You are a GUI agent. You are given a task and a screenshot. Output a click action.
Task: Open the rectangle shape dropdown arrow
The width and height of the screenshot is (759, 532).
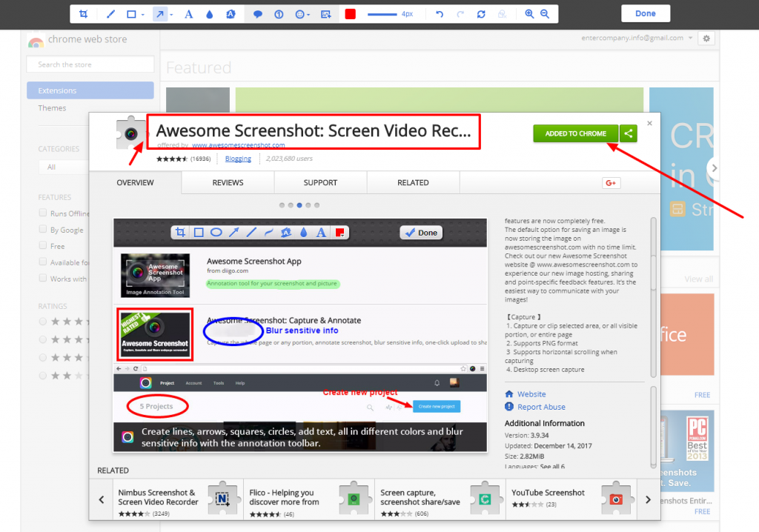coord(143,15)
